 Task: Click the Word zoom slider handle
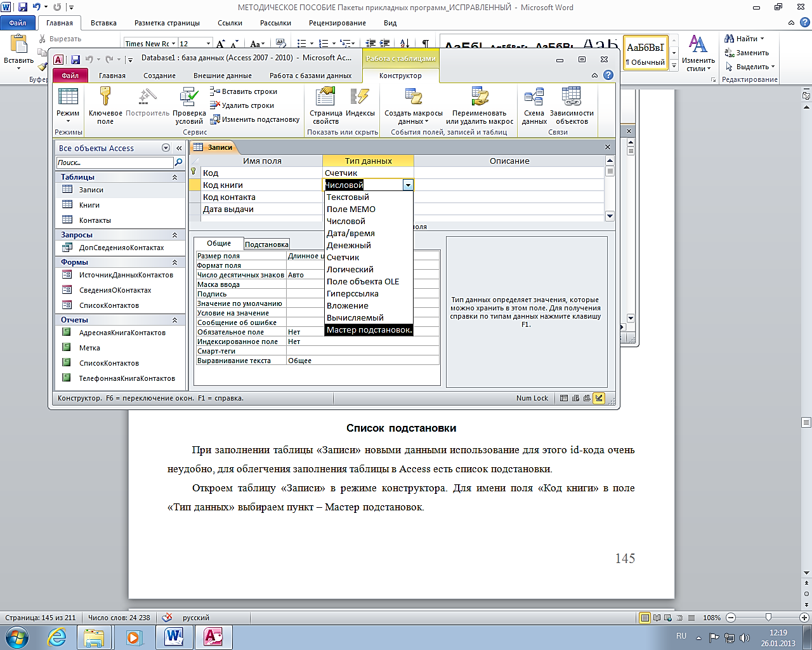click(768, 618)
